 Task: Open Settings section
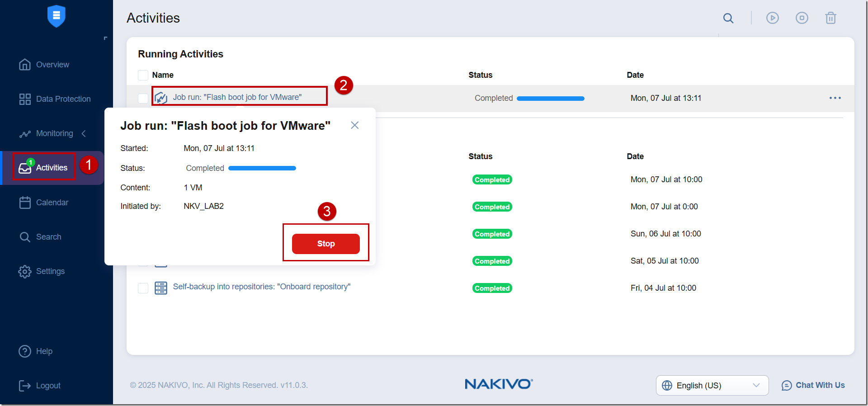50,271
